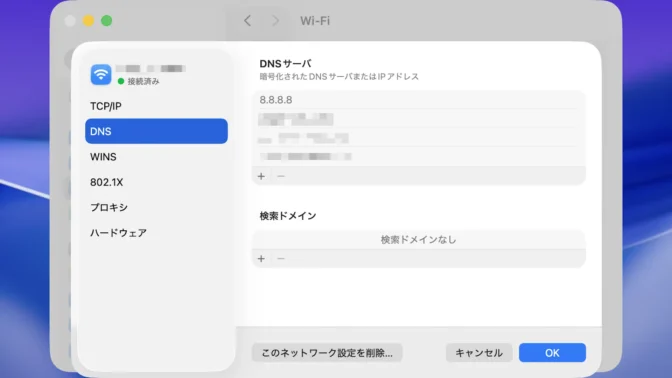Click the Wi-Fi window title

coord(315,21)
